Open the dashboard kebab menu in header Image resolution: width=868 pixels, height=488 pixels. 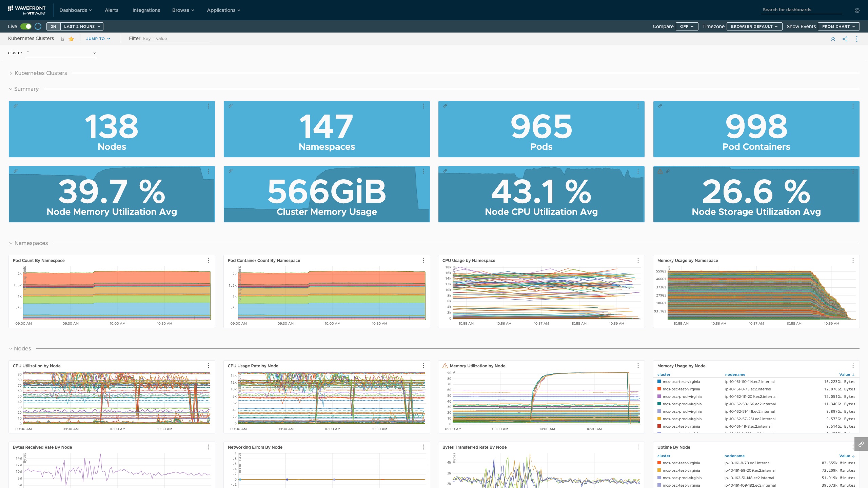pyautogui.click(x=856, y=39)
